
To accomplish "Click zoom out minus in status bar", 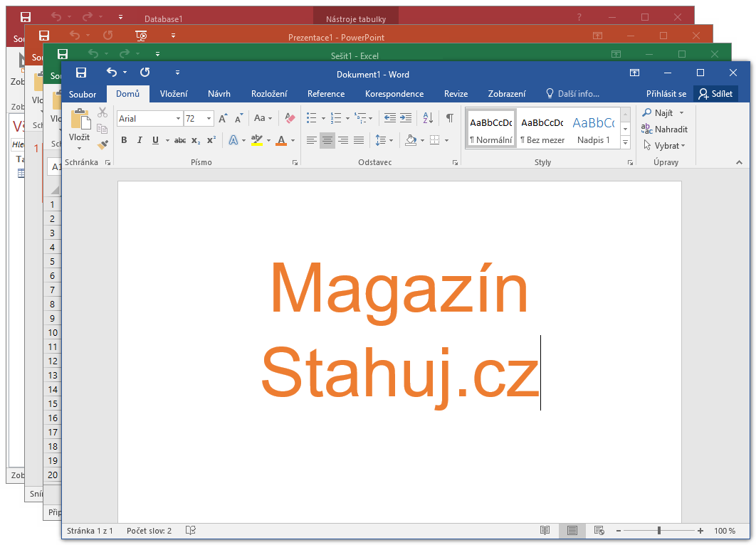I will [x=618, y=531].
